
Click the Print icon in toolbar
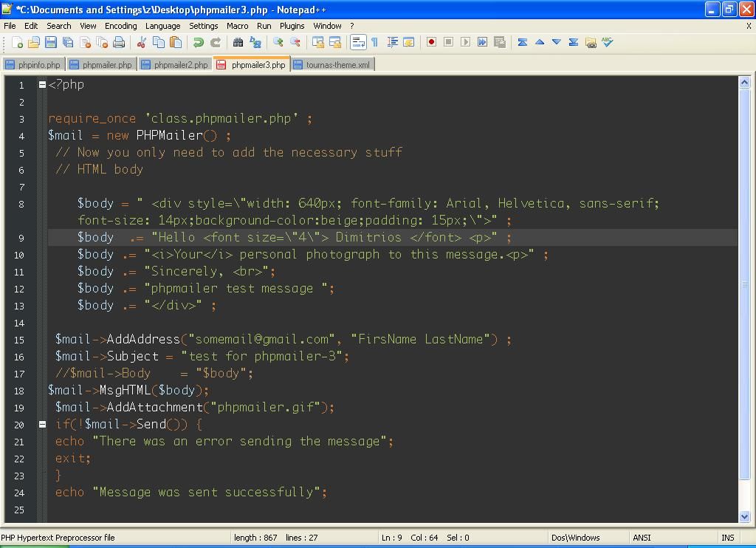click(x=120, y=43)
